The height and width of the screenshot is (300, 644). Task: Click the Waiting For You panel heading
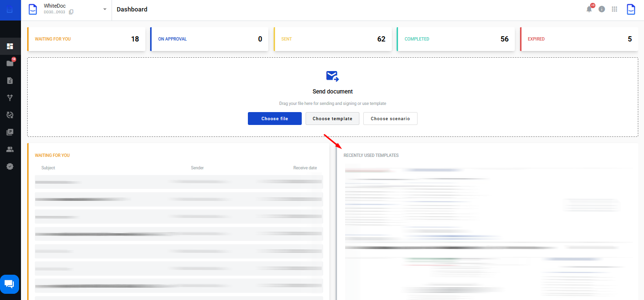[x=52, y=155]
